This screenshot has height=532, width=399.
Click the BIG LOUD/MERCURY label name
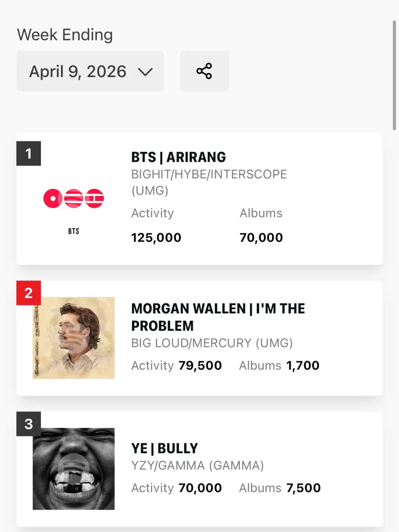[211, 343]
